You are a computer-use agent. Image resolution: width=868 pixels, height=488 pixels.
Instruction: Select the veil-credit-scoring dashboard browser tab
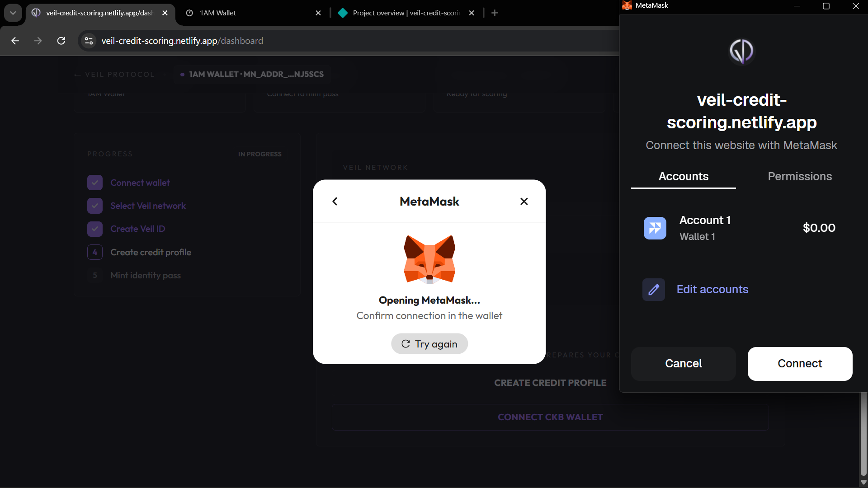click(99, 13)
